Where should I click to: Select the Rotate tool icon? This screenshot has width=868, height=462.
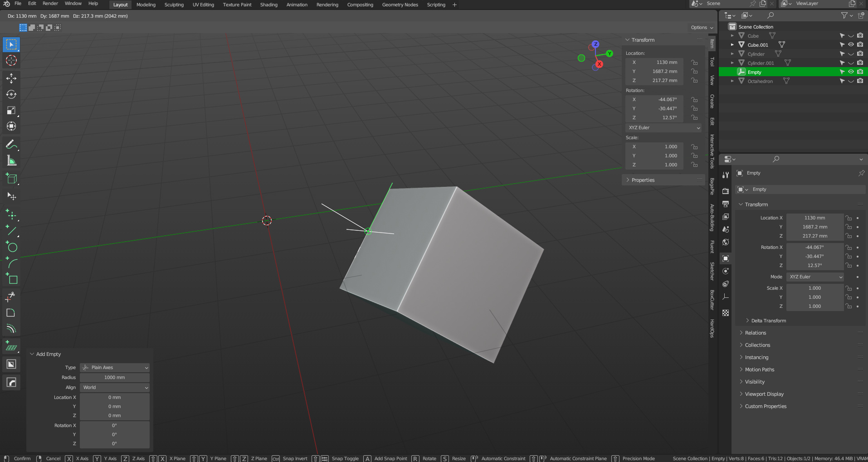[11, 94]
